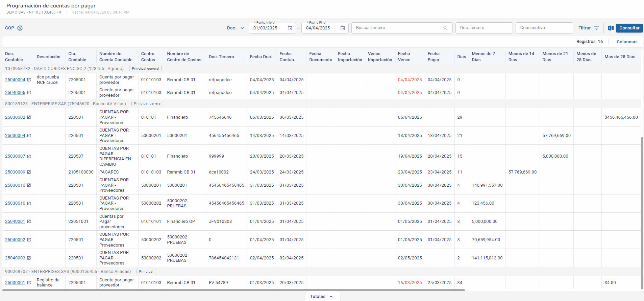Click the Días column header

click(x=462, y=57)
